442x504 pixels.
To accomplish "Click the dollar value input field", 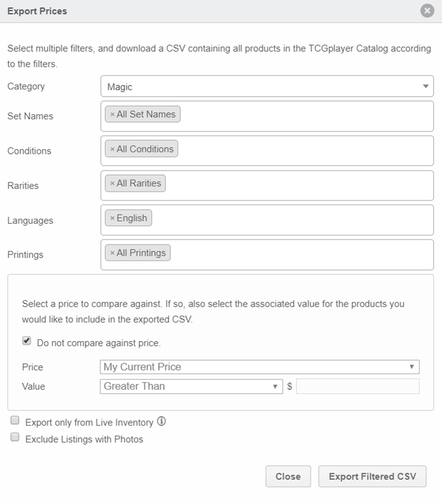I will [x=357, y=386].
